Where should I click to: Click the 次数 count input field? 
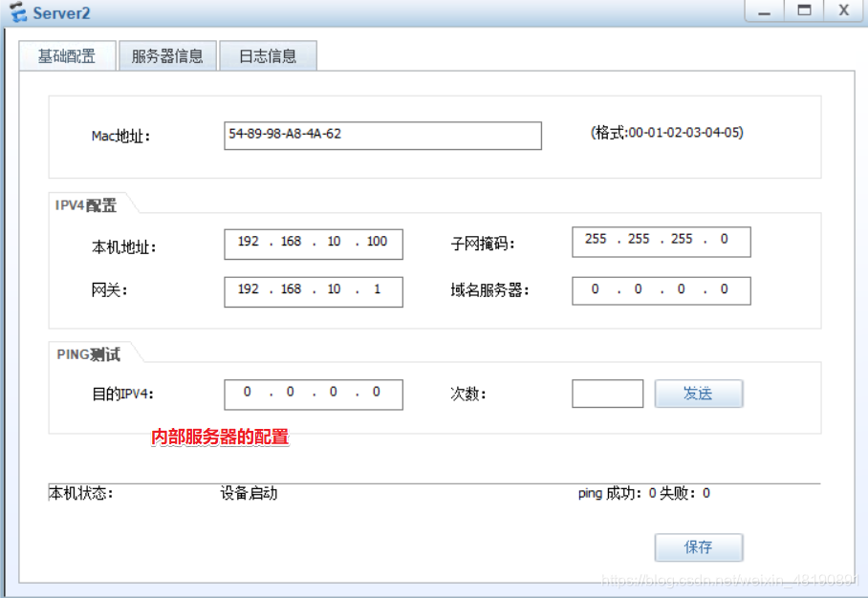[x=607, y=394]
